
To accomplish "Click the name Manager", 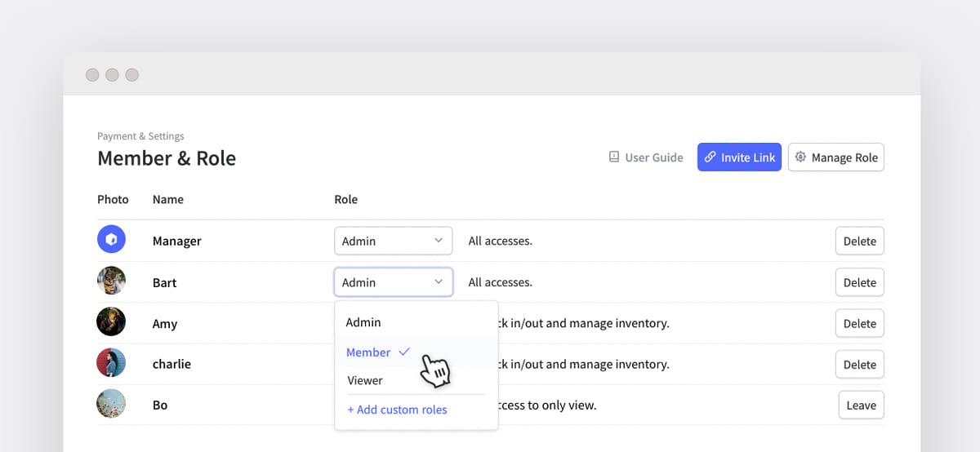I will point(177,241).
